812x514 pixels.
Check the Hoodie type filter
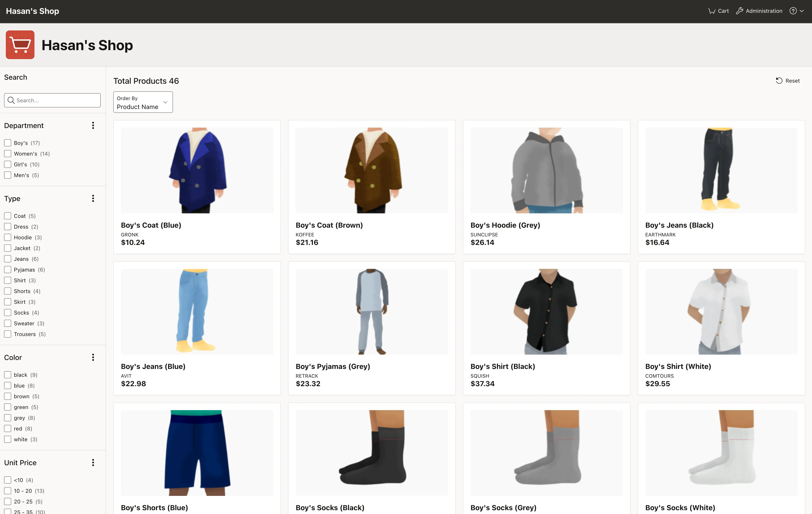pos(8,238)
